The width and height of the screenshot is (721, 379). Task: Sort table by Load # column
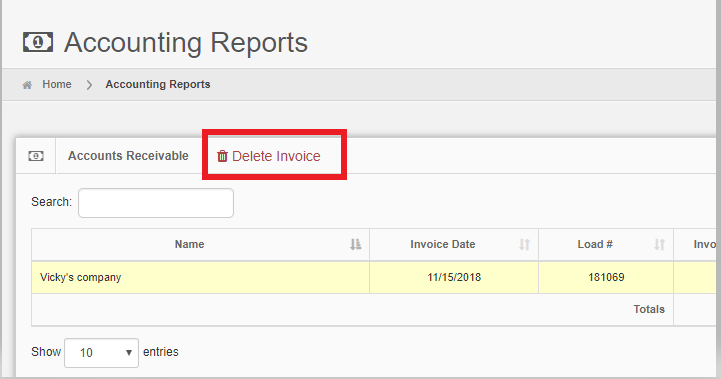click(x=606, y=244)
